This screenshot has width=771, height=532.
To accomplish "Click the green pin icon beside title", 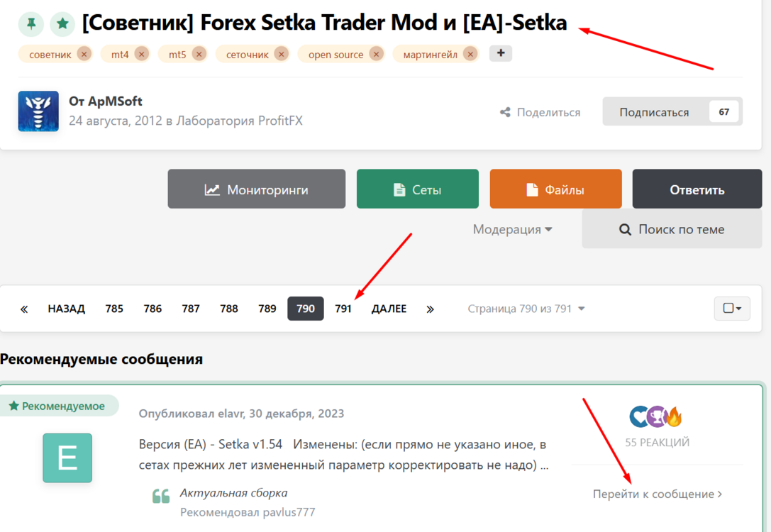I will point(31,23).
